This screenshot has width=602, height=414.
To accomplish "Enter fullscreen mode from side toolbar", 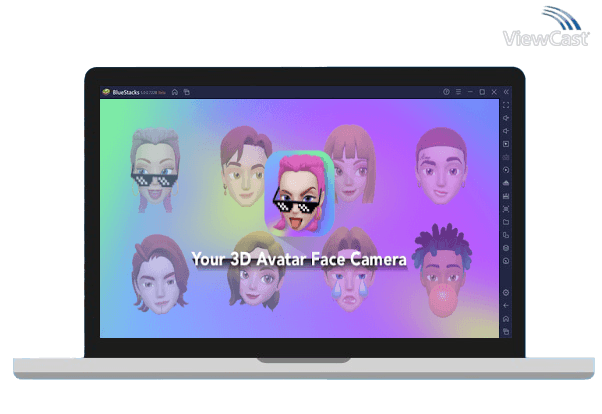I will [x=506, y=105].
